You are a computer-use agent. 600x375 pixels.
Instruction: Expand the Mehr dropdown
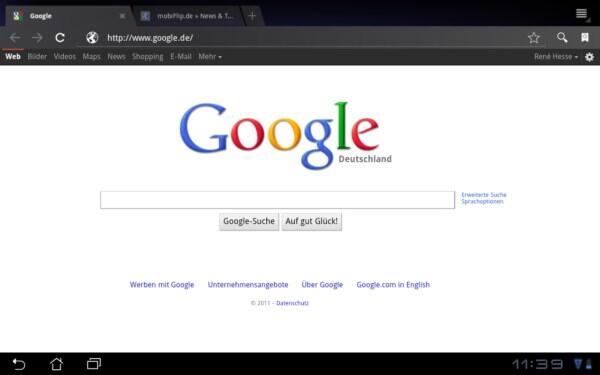coord(210,57)
